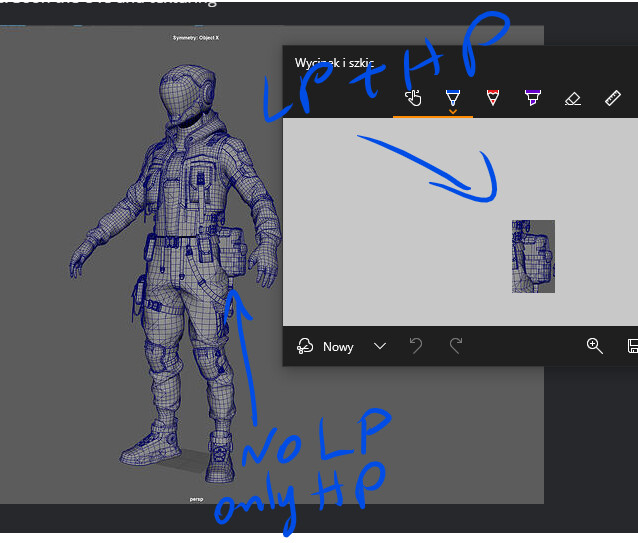Viewport: 638px width, 543px height.
Task: Click the Symmetry: Object X label
Action: pyautogui.click(x=196, y=37)
